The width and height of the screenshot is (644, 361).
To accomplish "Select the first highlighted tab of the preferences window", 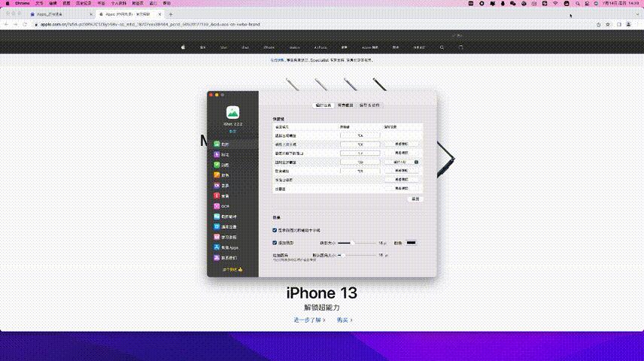I will click(x=324, y=105).
